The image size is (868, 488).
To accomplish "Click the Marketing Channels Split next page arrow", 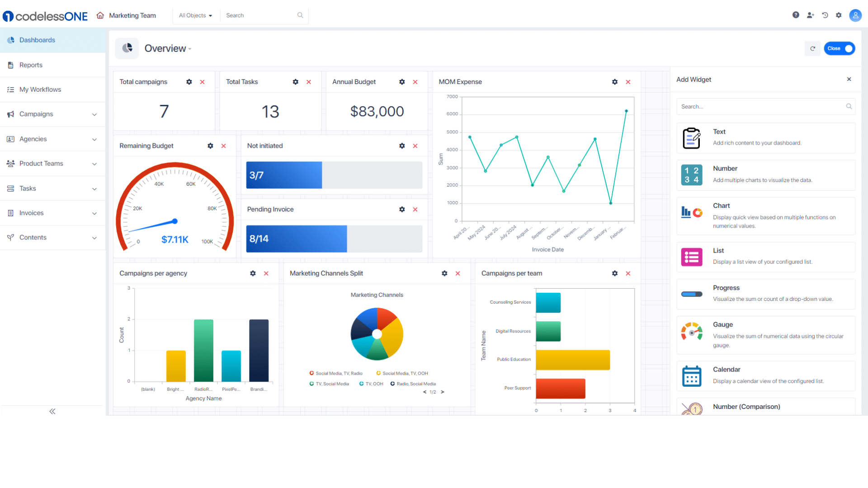I will [x=442, y=392].
